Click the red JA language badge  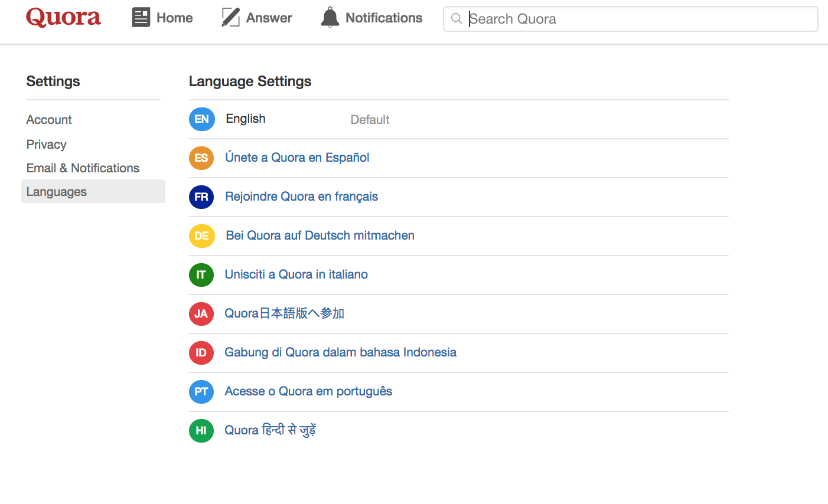tap(201, 314)
